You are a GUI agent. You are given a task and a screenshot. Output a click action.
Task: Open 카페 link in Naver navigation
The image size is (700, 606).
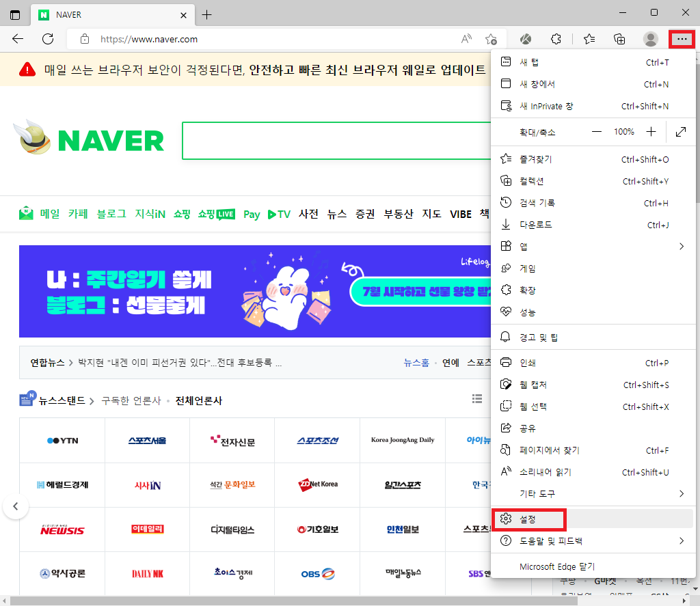click(x=78, y=214)
